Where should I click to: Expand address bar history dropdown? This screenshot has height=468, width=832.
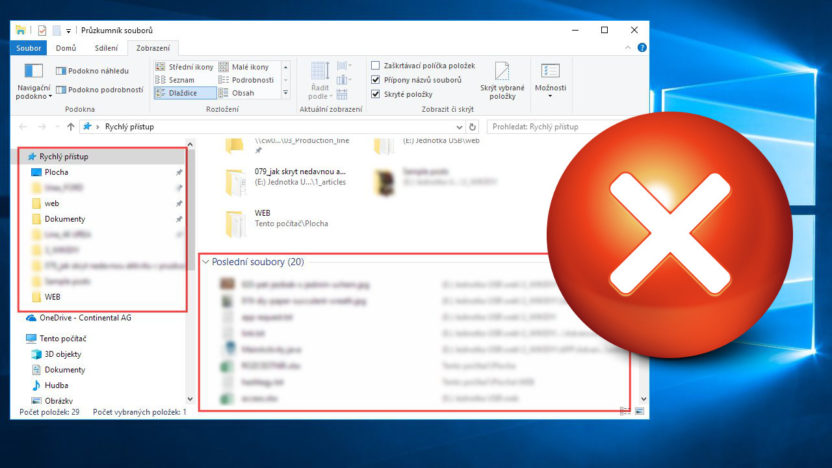point(459,127)
